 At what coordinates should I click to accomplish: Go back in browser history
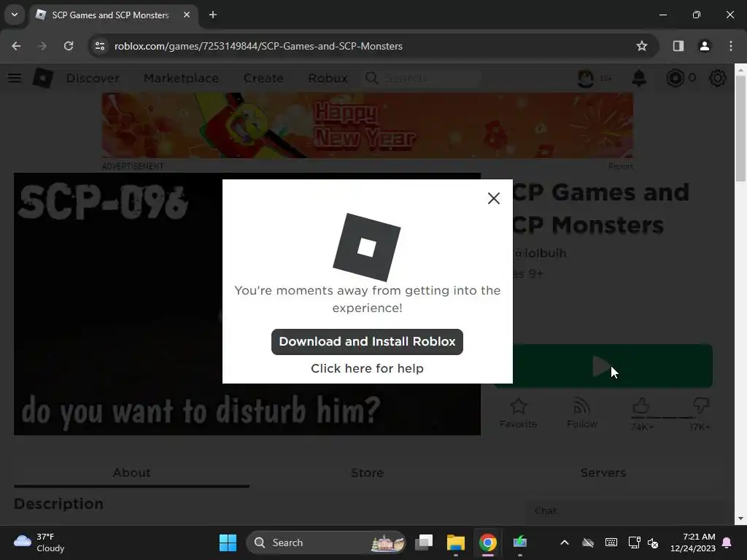click(16, 46)
